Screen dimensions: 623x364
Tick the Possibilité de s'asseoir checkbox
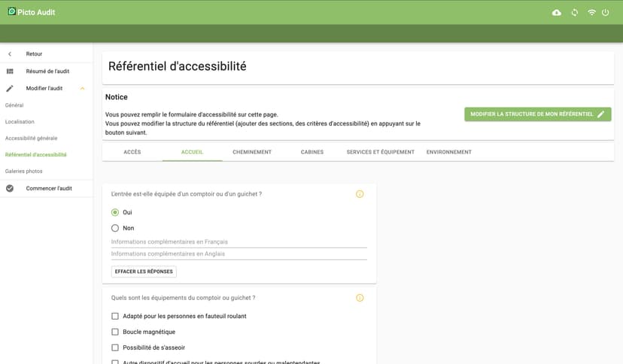115,348
